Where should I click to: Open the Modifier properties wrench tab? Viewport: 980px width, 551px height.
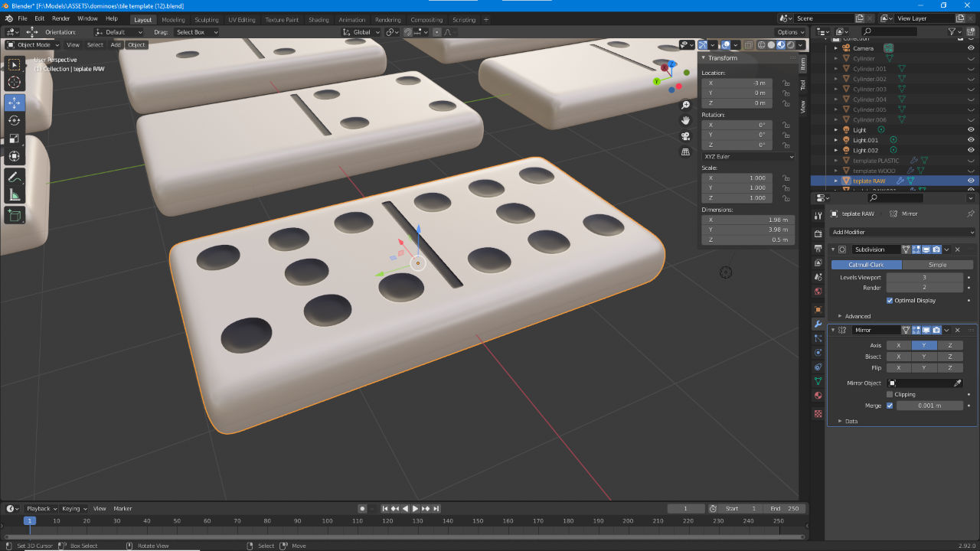pos(818,324)
